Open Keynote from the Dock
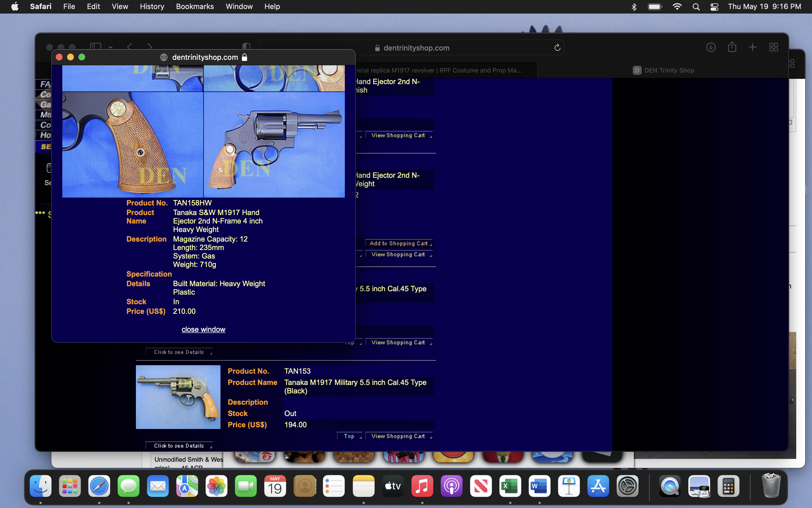The height and width of the screenshot is (508, 812). coord(569,486)
